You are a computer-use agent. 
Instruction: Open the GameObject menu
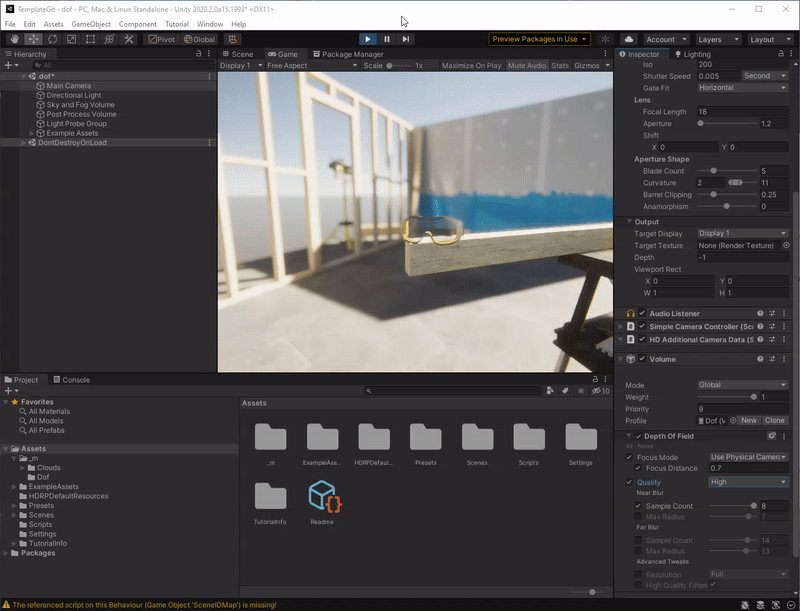click(91, 24)
